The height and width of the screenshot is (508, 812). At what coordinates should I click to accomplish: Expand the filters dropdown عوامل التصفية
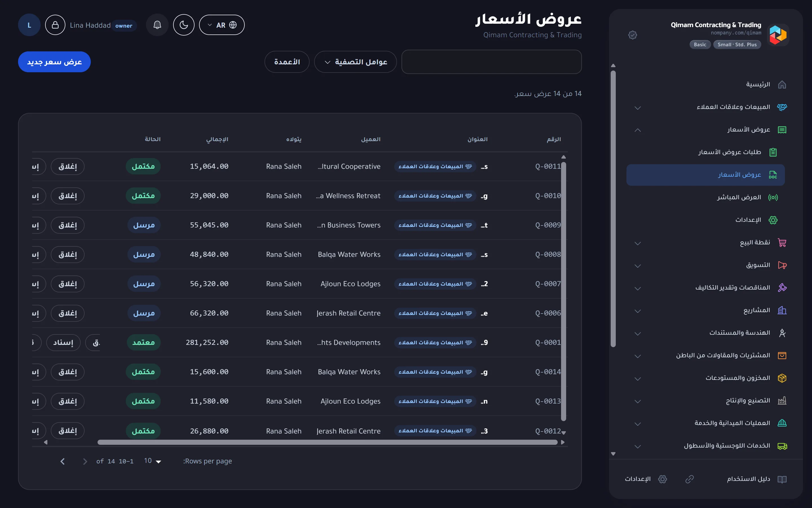(355, 62)
